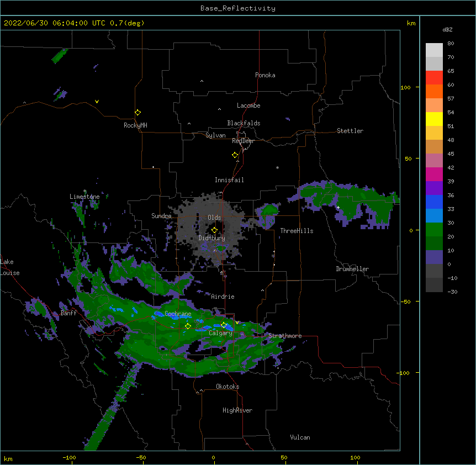Viewport: 476px width, 465px height.
Task: Click the RedDeer label
Action: [x=243, y=141]
